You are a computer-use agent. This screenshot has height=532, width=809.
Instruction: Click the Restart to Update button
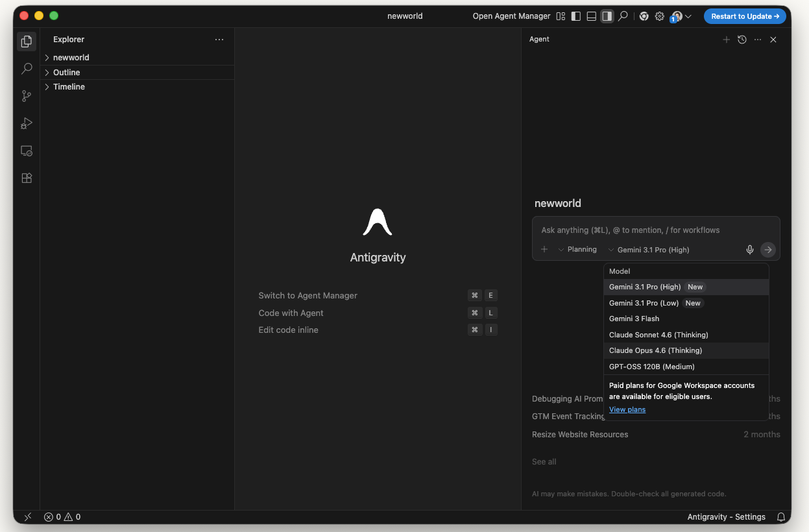pyautogui.click(x=745, y=16)
